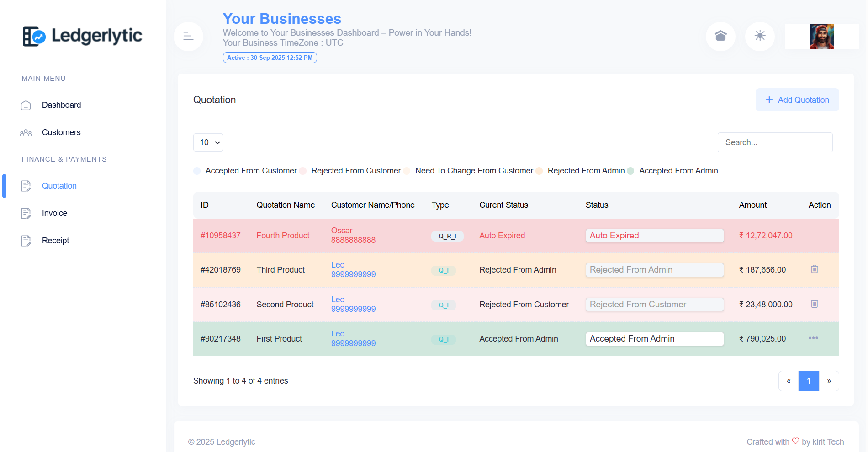
Task: Click the Ledgerlytic logo
Action: click(82, 36)
